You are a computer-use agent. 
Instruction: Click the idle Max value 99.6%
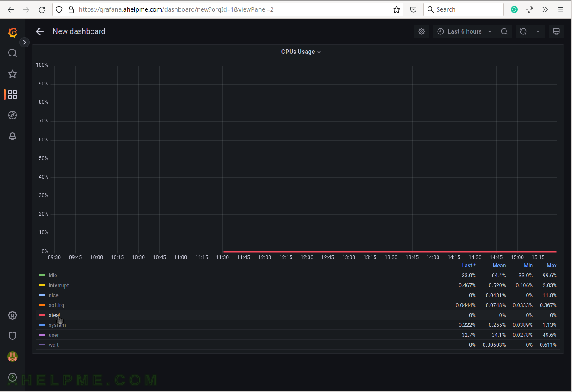(550, 276)
